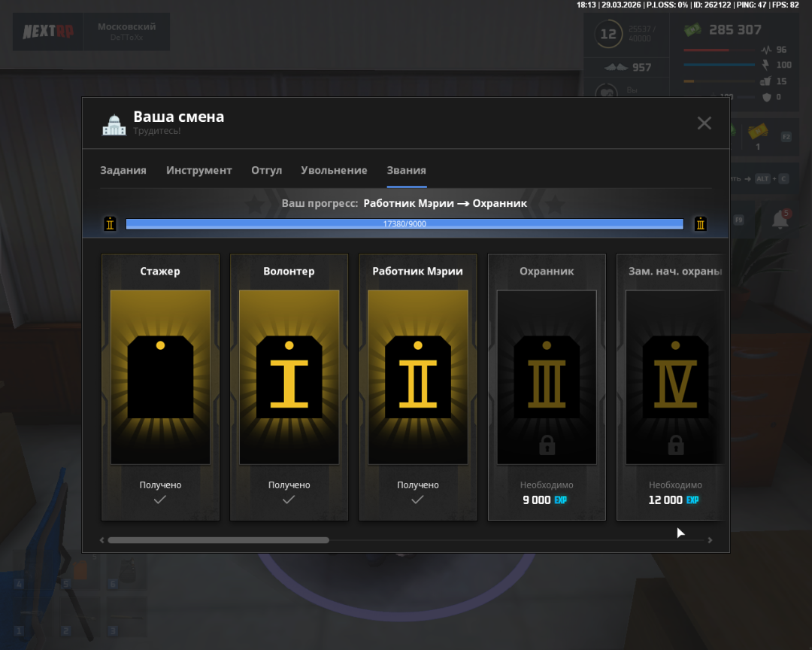This screenshot has width=812, height=650.
Task: Select the Работник Мэрии rank II emblem
Action: pyautogui.click(x=417, y=377)
